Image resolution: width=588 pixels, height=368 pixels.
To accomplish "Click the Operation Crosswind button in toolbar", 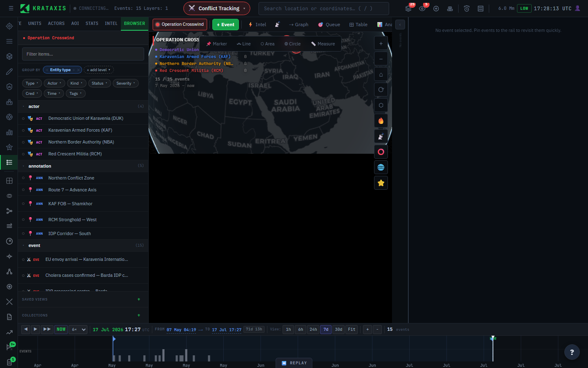I will (x=180, y=25).
